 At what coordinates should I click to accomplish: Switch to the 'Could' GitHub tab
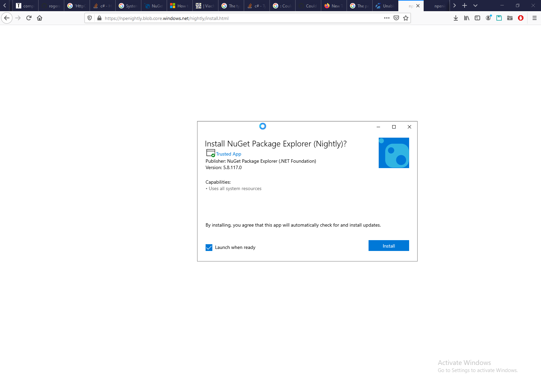coord(308,6)
